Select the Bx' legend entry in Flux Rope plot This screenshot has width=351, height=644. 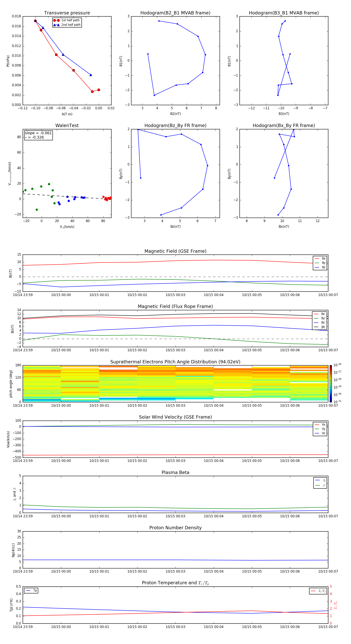click(x=320, y=314)
